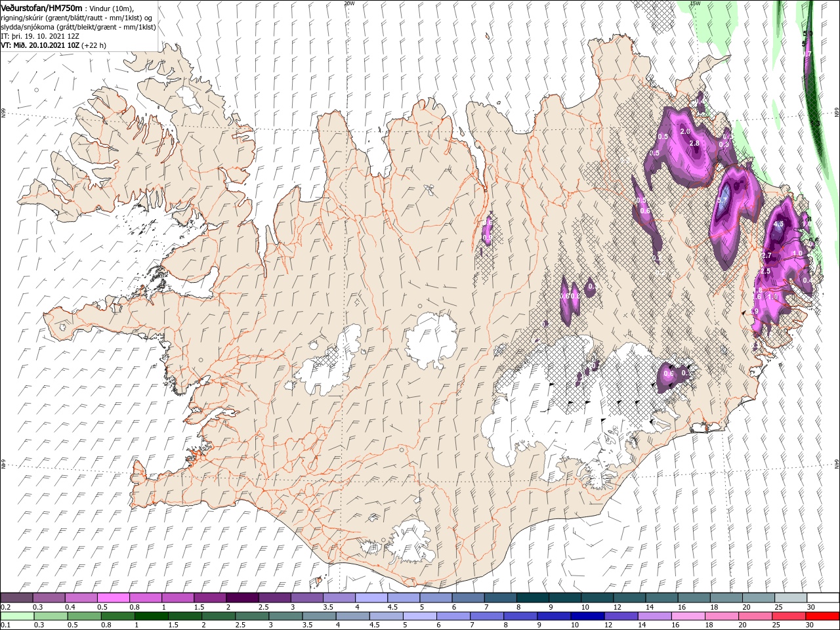Click the deep navy blue 10–12 swatch in bottom legend row
Screen dimensions: 840x630
(587, 616)
